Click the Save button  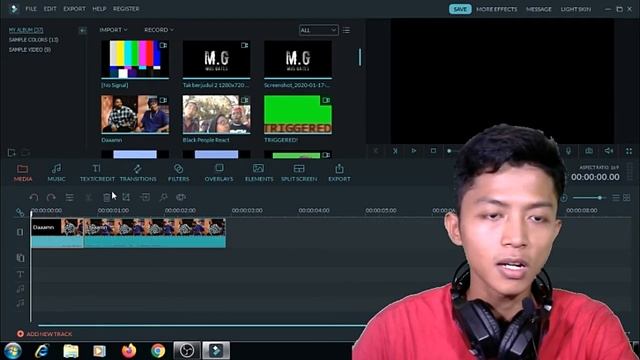tap(460, 9)
